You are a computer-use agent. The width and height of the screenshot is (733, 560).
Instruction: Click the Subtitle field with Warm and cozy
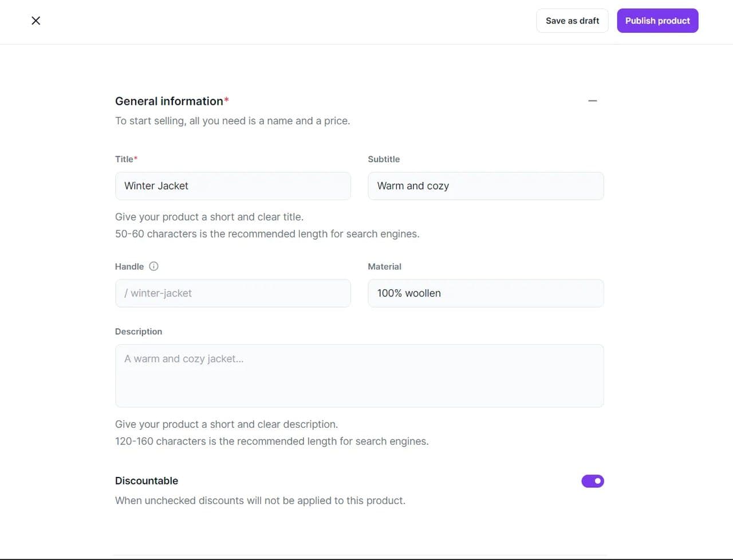click(x=486, y=186)
